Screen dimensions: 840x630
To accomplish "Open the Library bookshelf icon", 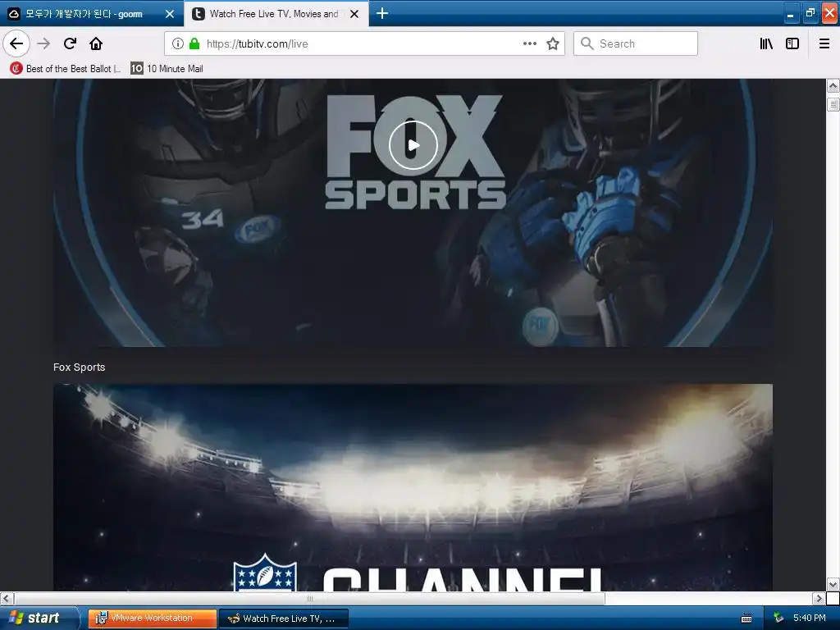I will 766,43.
